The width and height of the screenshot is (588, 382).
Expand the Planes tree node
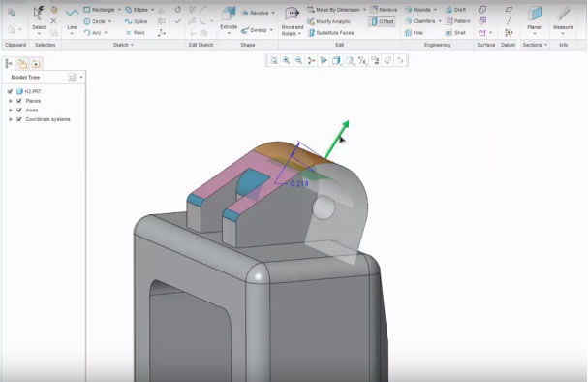point(11,101)
